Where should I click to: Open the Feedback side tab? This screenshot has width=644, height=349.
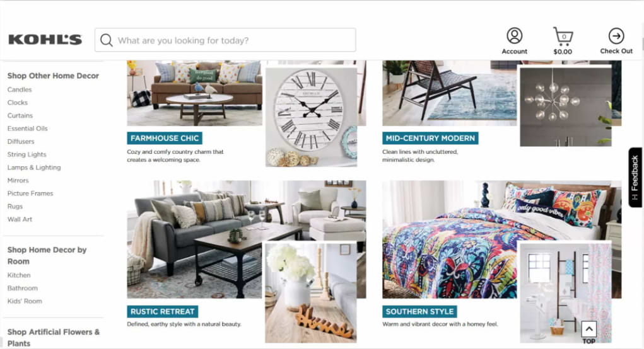pyautogui.click(x=635, y=177)
